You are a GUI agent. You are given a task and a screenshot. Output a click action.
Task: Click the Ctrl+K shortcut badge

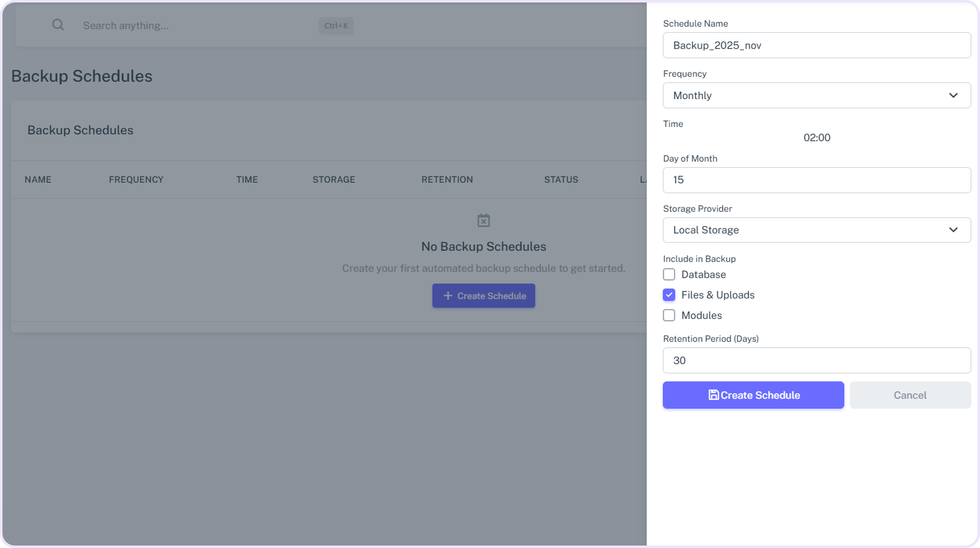(336, 25)
